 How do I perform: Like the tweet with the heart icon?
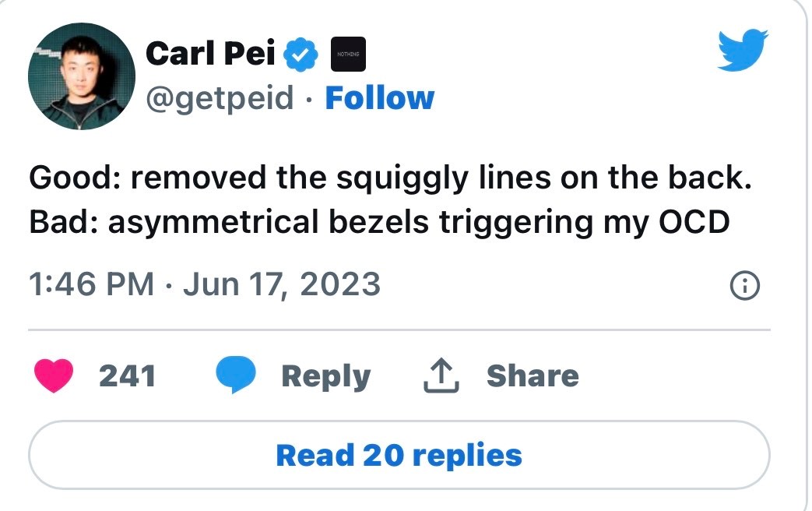coord(54,376)
